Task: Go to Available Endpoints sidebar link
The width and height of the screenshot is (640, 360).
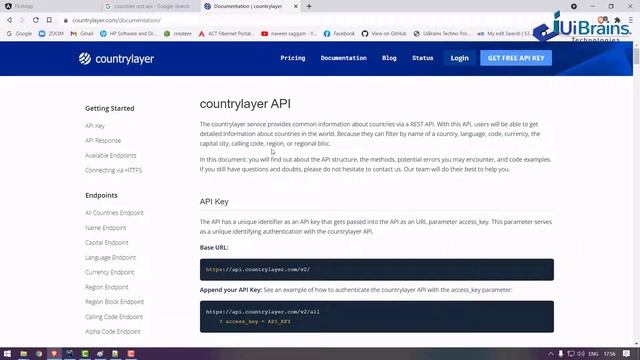Action: [x=111, y=156]
